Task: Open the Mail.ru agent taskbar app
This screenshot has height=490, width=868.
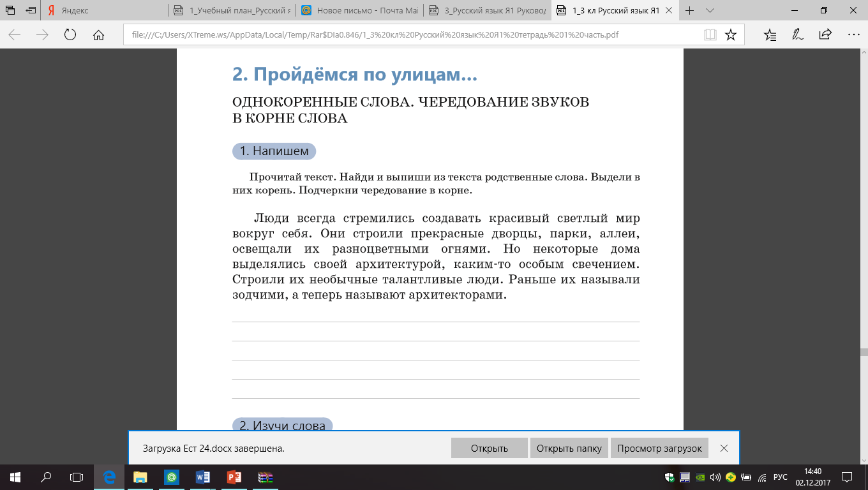Action: 171,477
